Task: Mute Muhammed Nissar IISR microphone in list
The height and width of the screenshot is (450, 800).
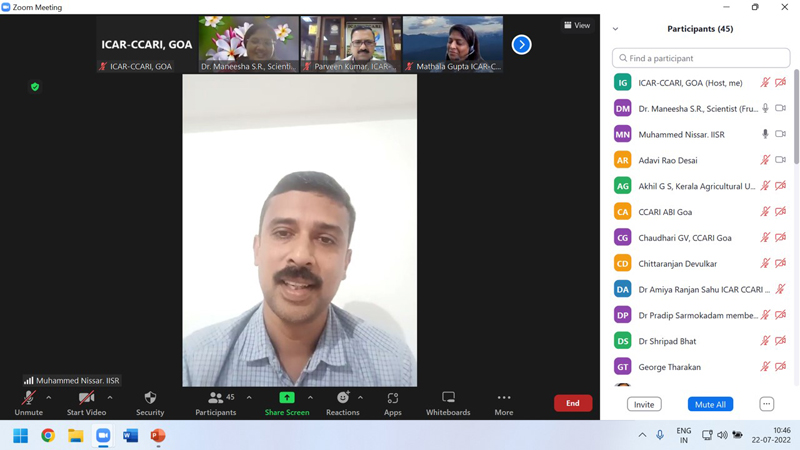Action: (765, 134)
